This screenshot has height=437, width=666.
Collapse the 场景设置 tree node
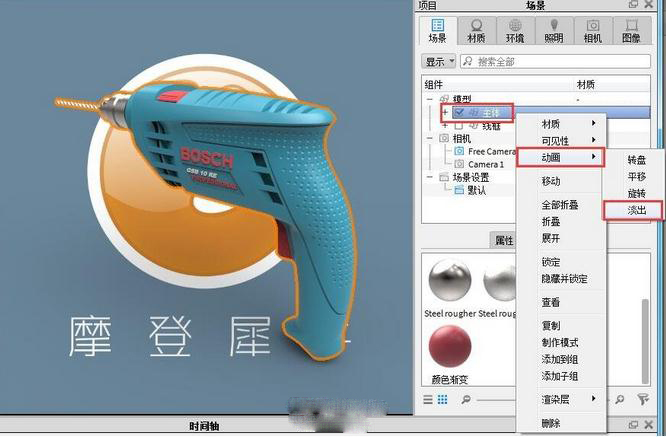point(430,177)
